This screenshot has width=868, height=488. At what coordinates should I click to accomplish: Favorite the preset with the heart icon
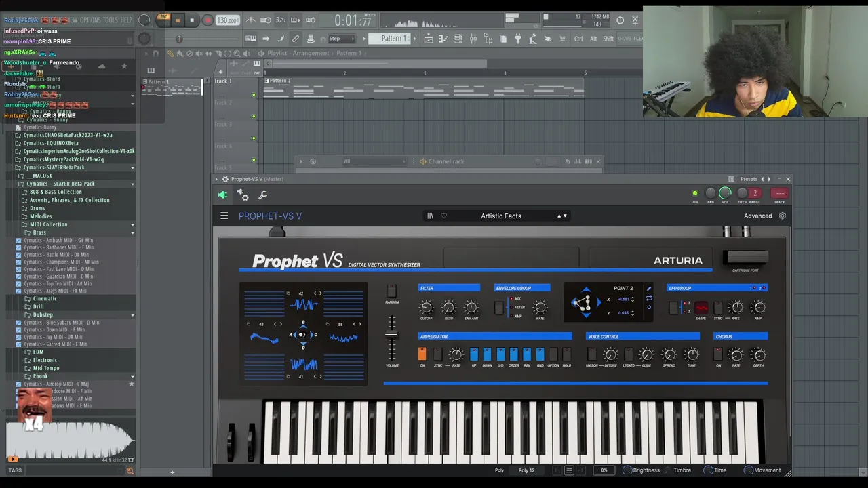pos(444,216)
